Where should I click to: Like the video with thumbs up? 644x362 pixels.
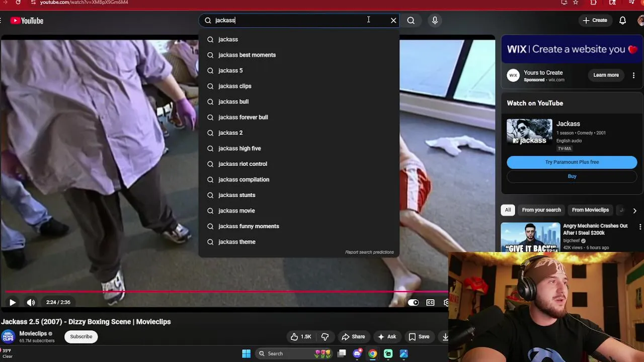pos(301,337)
